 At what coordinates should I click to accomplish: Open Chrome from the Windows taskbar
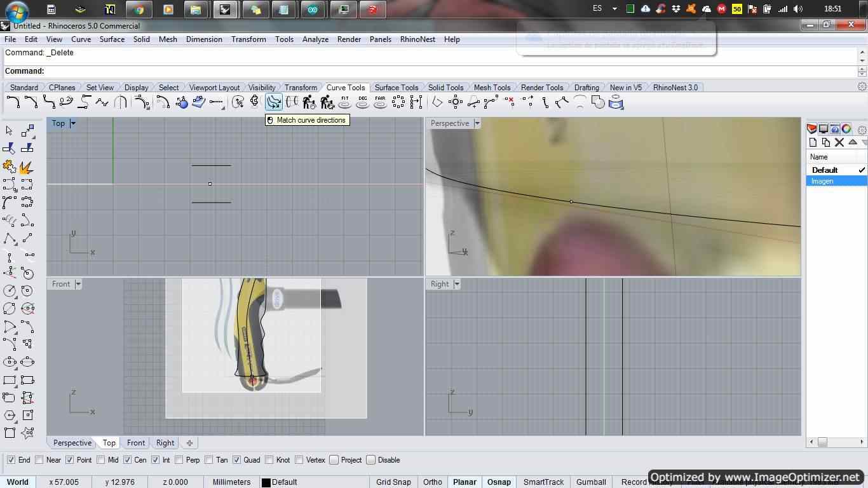pos(139,9)
